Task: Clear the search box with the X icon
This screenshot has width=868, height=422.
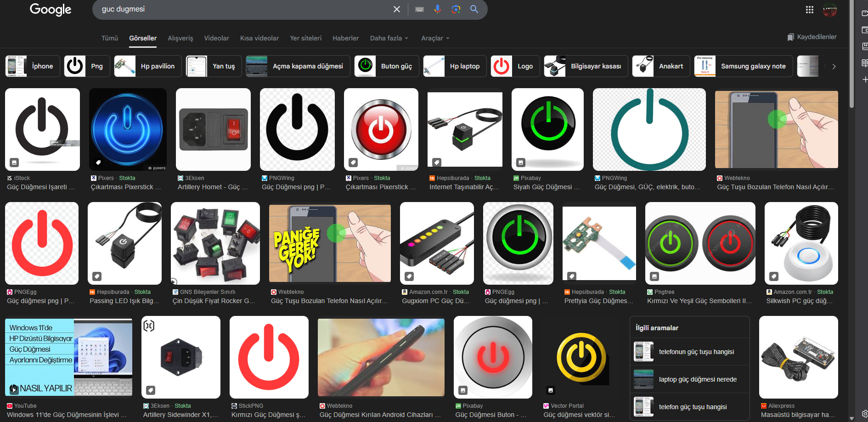Action: tap(397, 9)
